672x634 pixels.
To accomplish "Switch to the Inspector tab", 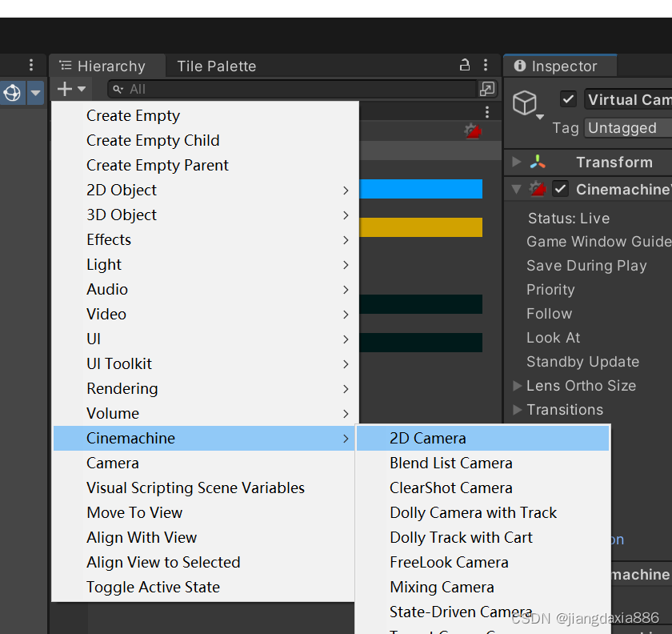I will point(560,66).
